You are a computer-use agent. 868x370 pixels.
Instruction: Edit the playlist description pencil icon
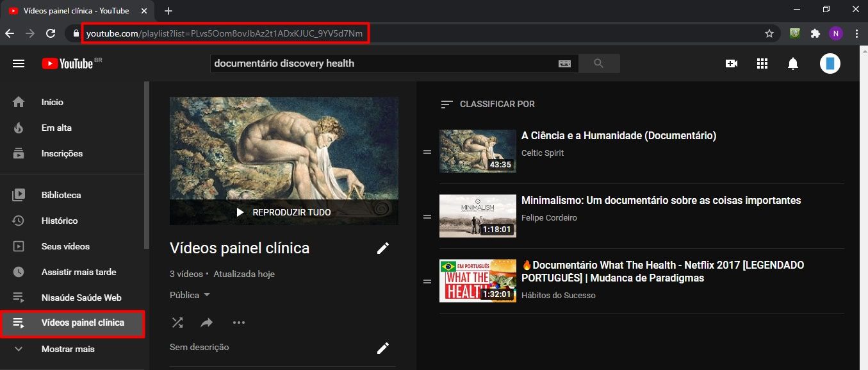click(x=383, y=348)
